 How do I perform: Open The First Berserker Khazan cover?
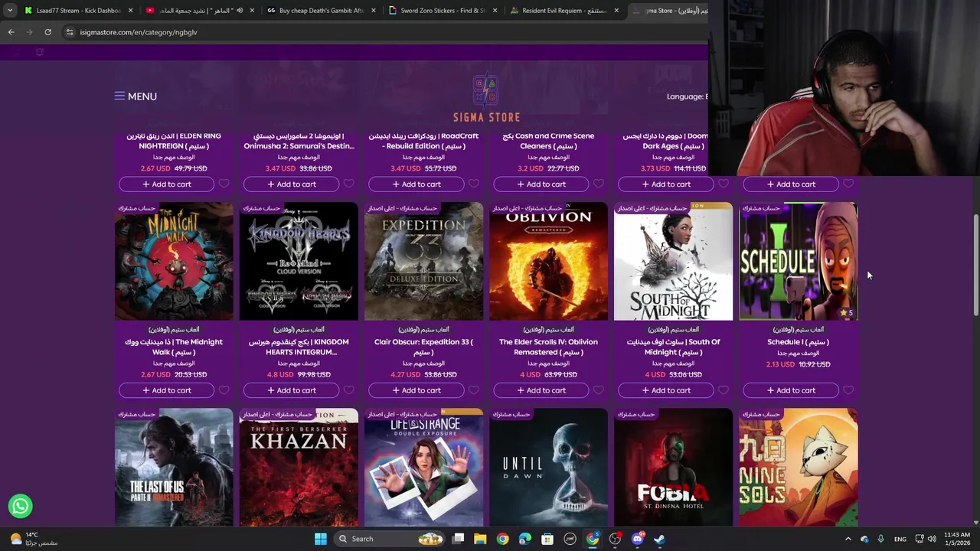(x=299, y=467)
